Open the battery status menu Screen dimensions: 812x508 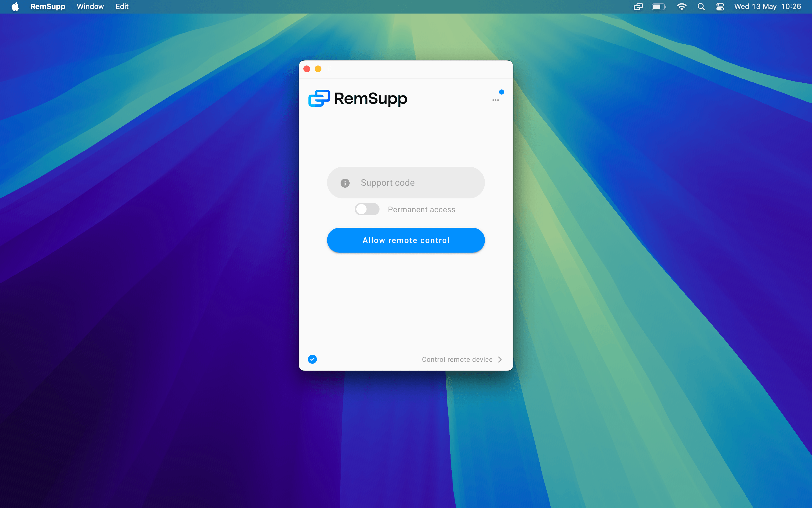(x=659, y=7)
